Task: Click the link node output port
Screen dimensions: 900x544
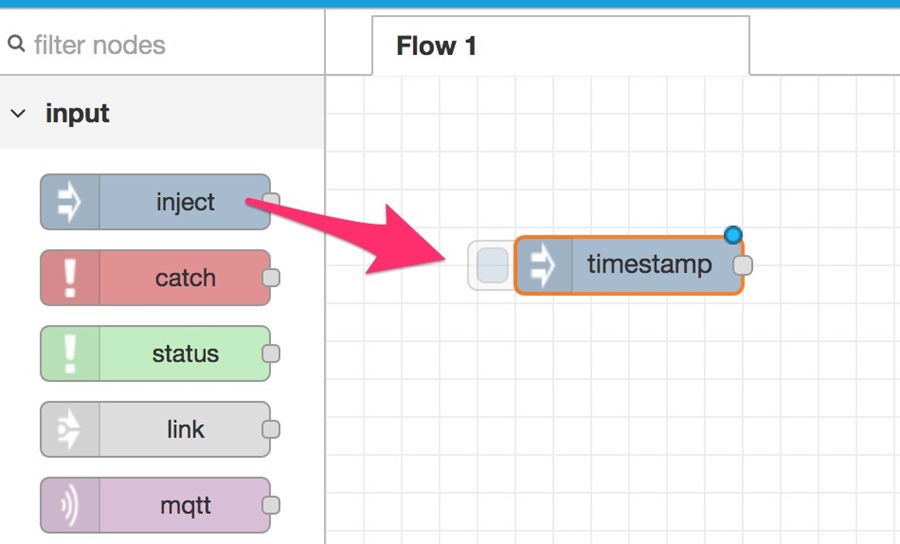Action: pyautogui.click(x=271, y=429)
